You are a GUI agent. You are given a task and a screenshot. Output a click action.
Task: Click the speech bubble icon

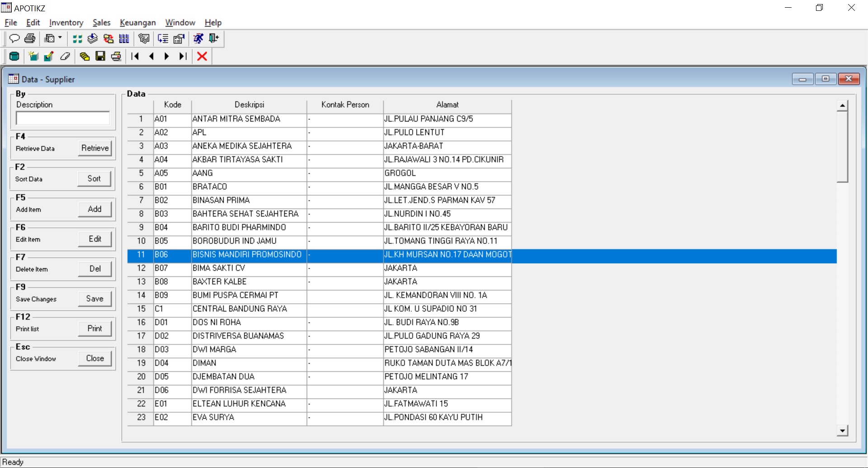(x=15, y=38)
